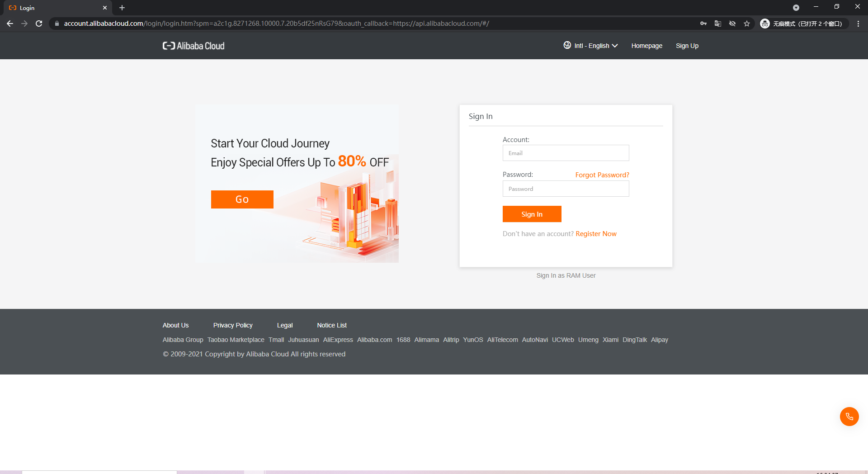This screenshot has height=474, width=868.
Task: Click the Forgot Password? link
Action: pos(602,175)
